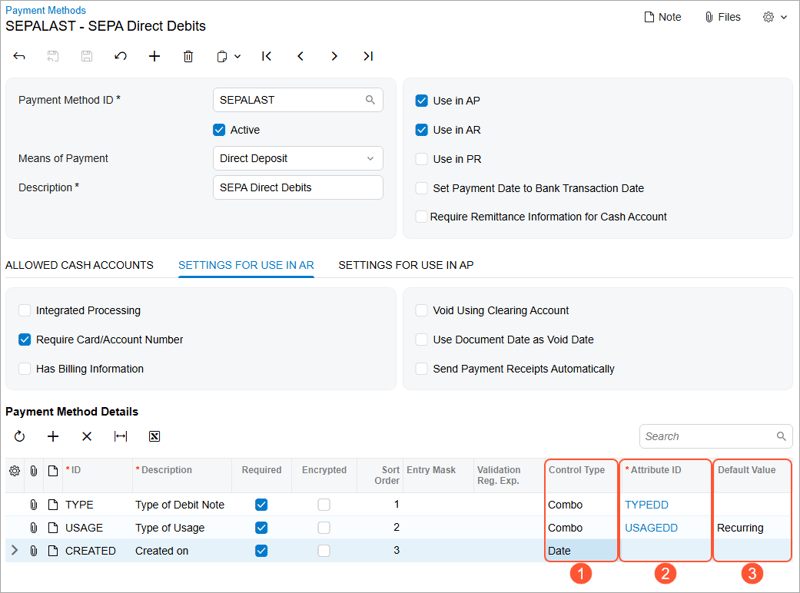Select the Type of Debit Note description cell
The image size is (800, 593).
[180, 505]
